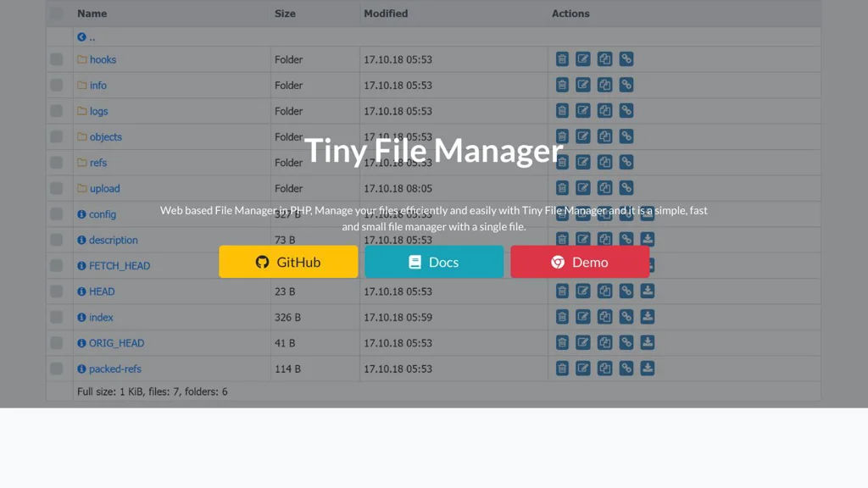Get direct link for packed-refs file

626,369
